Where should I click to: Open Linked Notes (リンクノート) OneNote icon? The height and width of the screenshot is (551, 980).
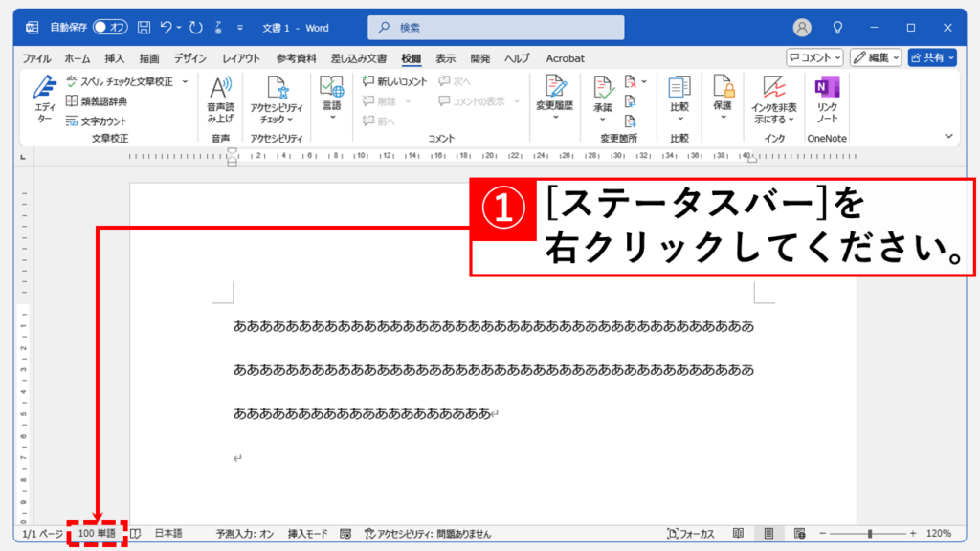[826, 99]
